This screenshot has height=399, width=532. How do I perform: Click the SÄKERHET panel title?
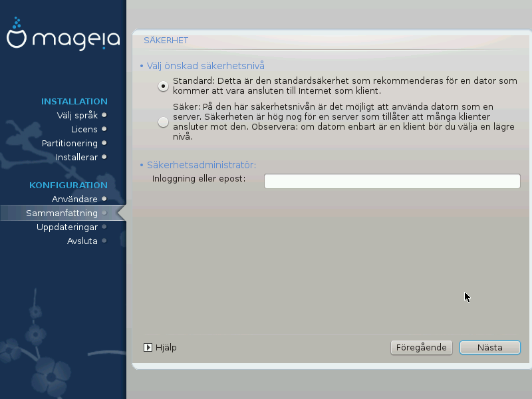click(x=166, y=41)
